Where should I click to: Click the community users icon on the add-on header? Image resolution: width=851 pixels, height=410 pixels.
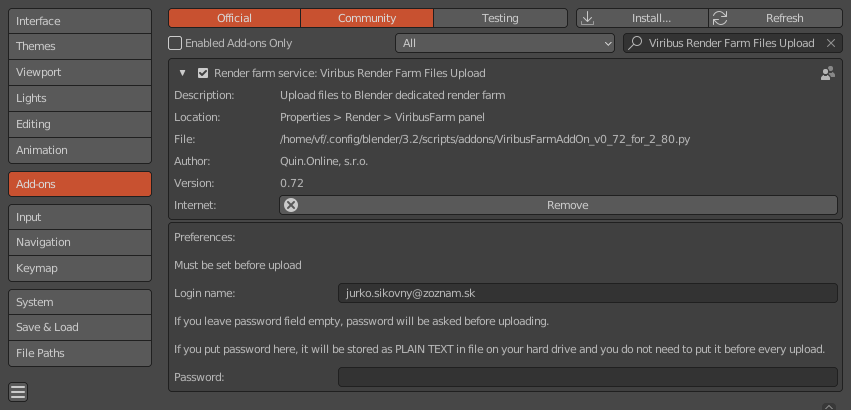pyautogui.click(x=827, y=73)
